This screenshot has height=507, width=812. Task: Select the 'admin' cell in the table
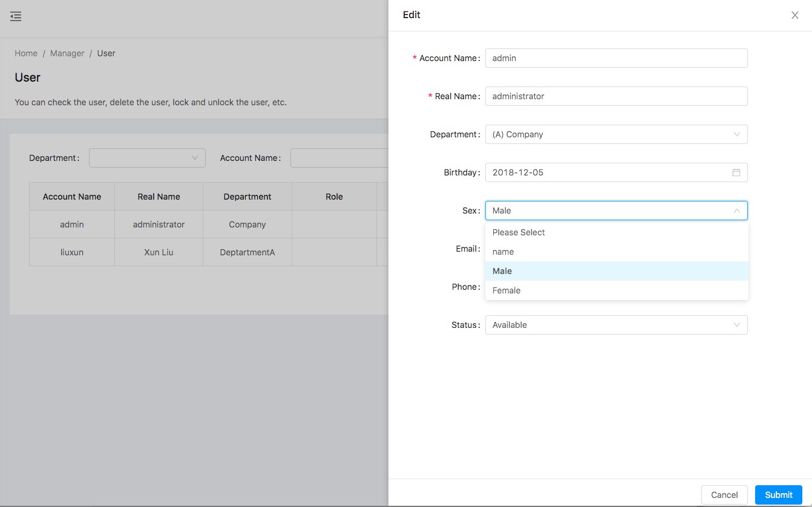[x=72, y=224]
